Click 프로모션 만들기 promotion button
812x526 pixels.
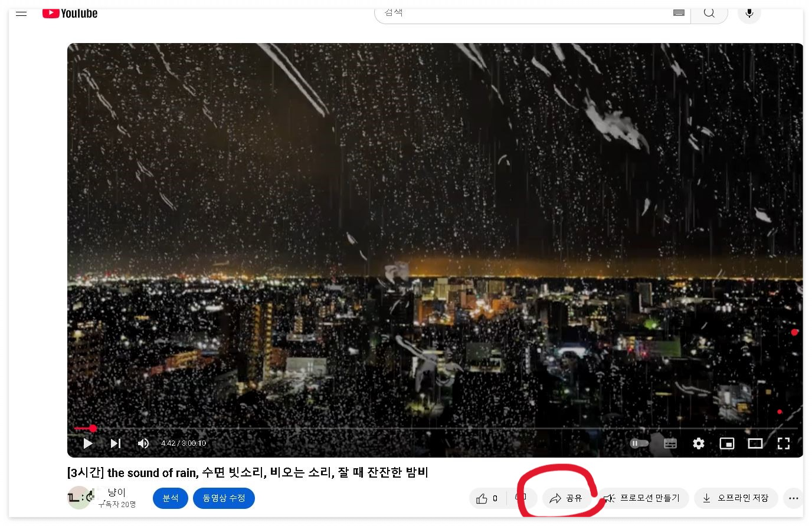642,498
